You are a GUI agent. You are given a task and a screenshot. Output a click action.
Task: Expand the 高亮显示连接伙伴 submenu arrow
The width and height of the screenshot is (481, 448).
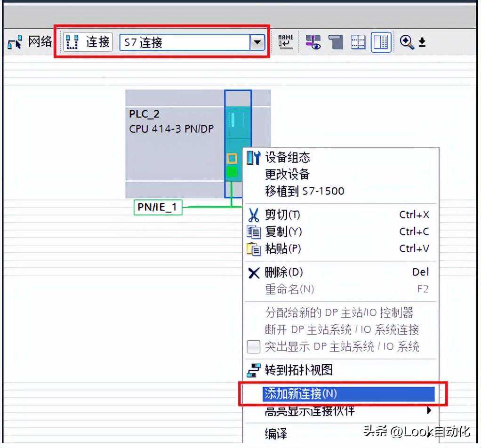[x=429, y=411]
